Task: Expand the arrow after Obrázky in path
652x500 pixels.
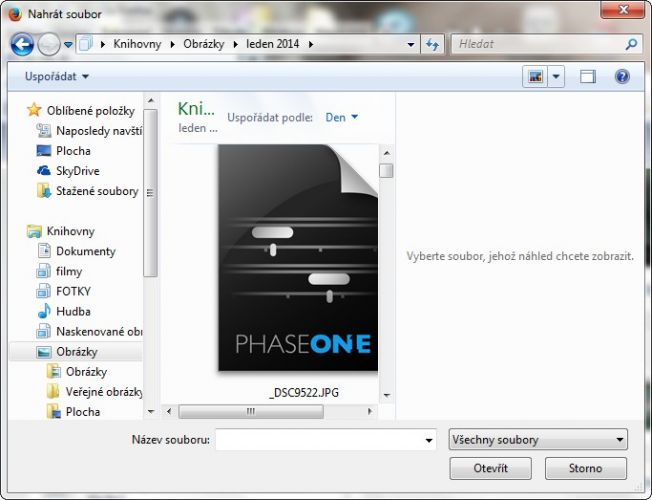Action: (235, 44)
